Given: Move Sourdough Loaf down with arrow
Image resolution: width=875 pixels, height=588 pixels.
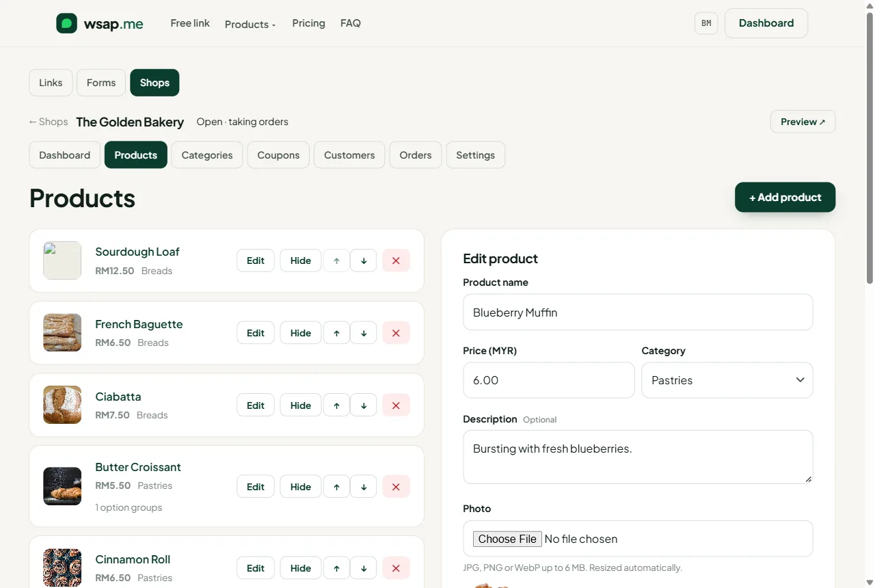Looking at the screenshot, I should coord(364,260).
